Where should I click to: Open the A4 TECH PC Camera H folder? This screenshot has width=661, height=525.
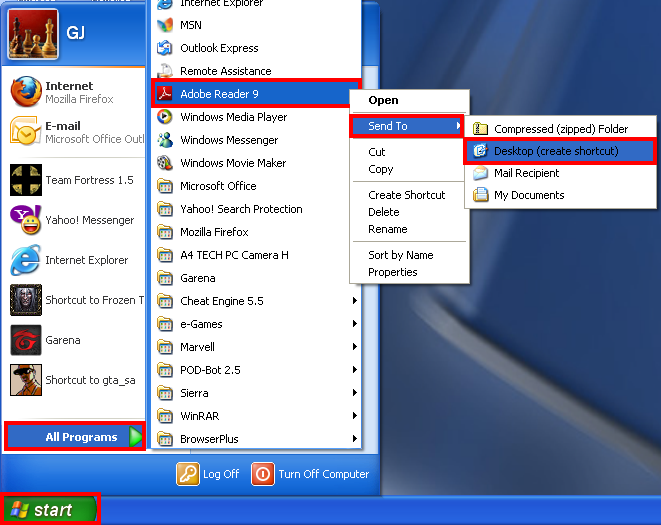(x=234, y=255)
